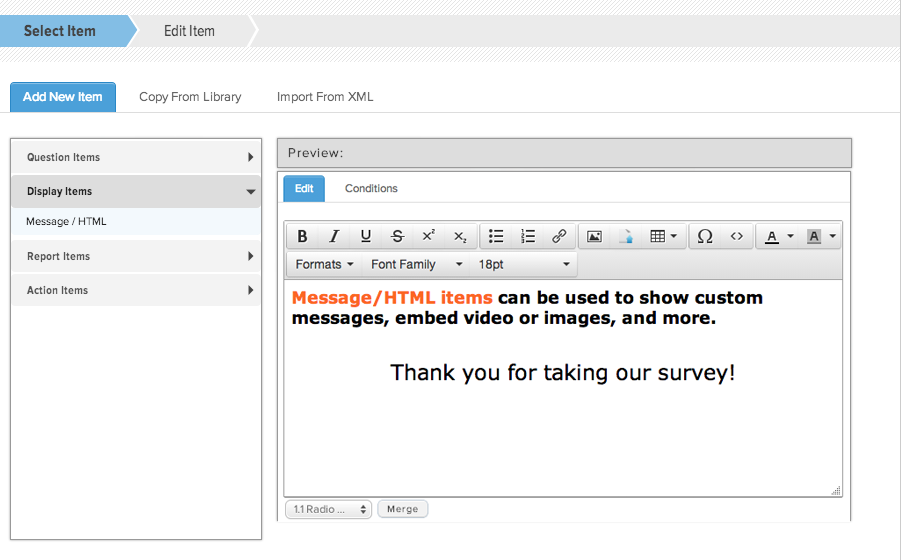Open the Formats dropdown

(324, 264)
